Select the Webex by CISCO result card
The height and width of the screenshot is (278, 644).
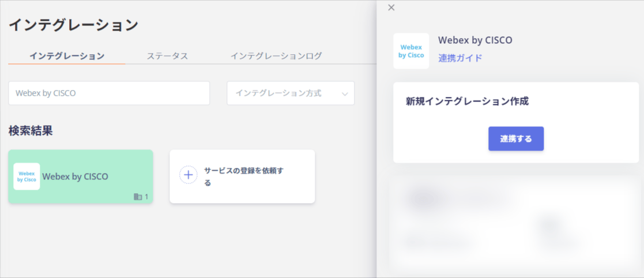point(81,176)
